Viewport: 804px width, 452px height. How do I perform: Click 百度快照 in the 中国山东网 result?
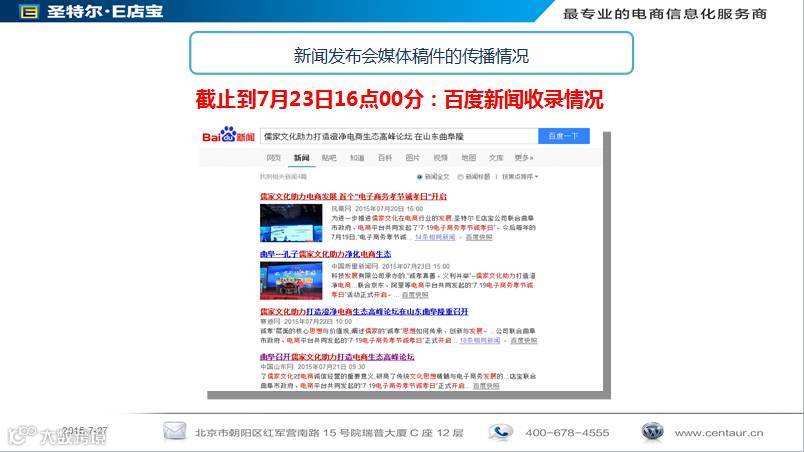486,386
